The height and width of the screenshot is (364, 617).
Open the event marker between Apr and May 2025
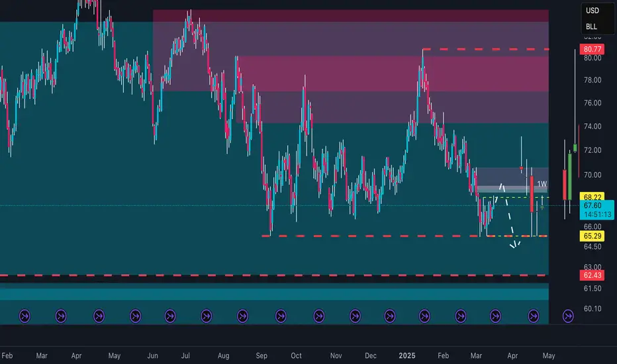pos(533,316)
